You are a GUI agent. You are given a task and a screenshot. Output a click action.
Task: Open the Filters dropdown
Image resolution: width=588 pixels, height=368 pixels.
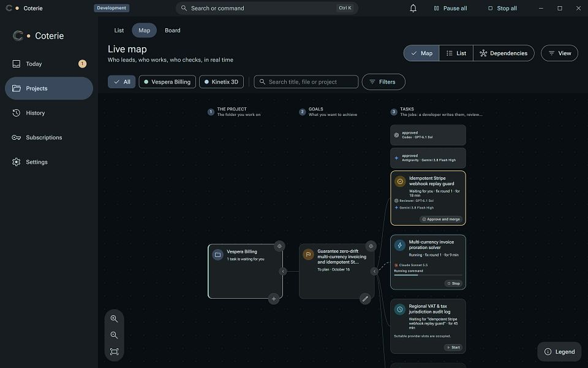383,82
